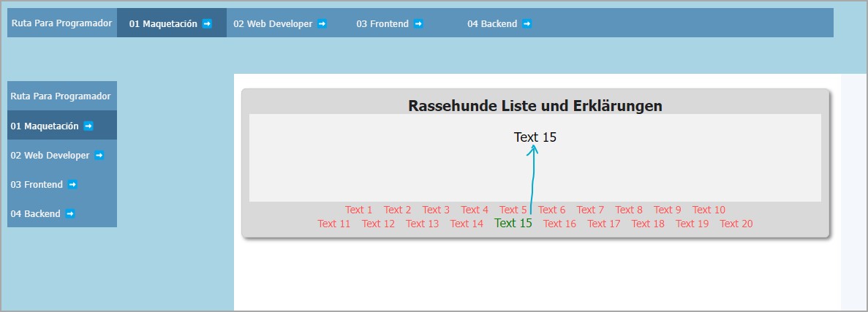This screenshot has height=312, width=868.
Task: Select the Text 10 link
Action: point(709,210)
